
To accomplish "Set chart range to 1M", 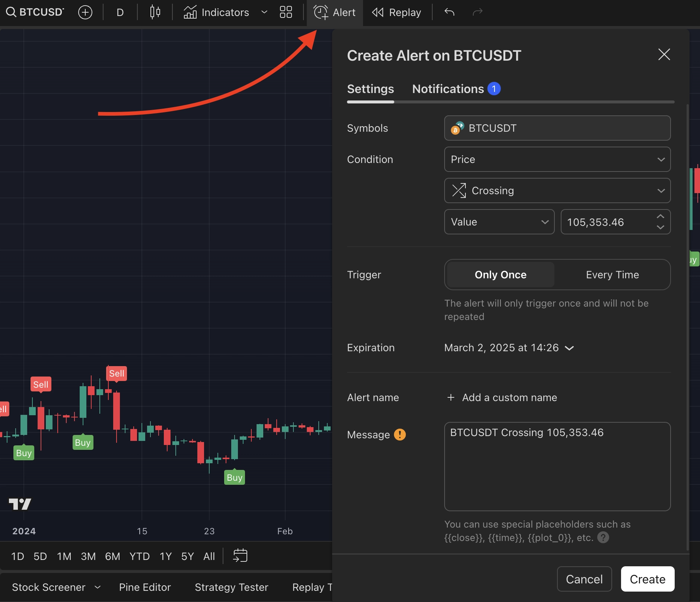I will click(64, 556).
